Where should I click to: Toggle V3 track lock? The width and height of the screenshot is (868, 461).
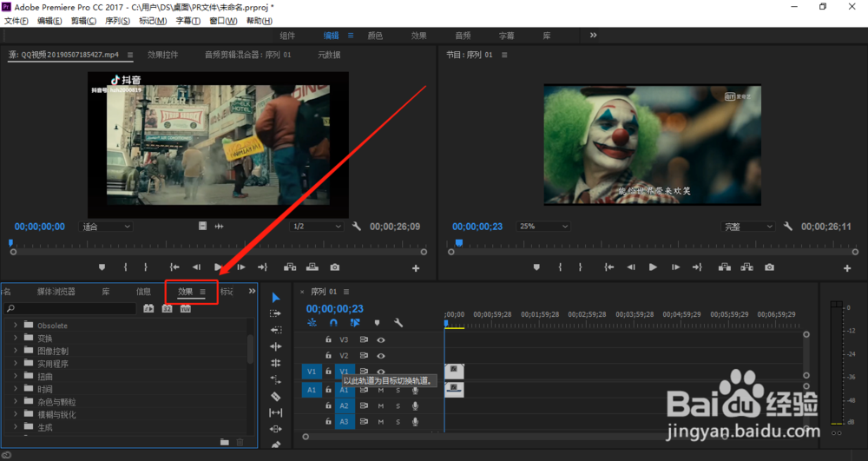[328, 339]
